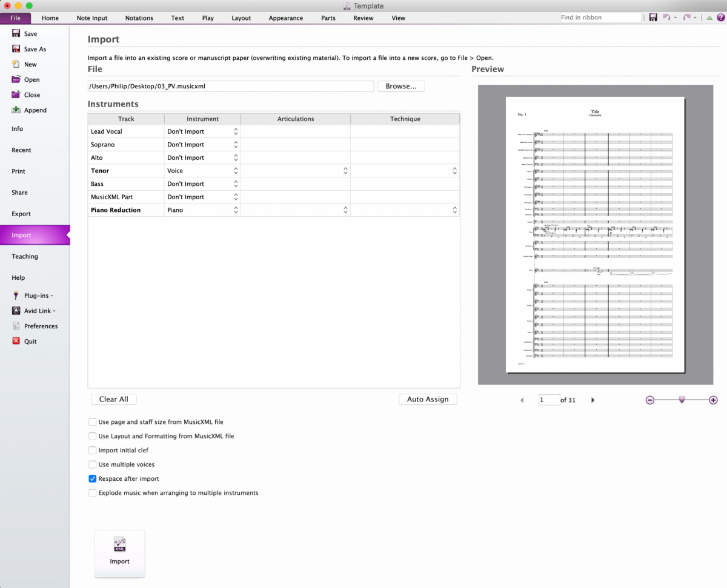Click the red Quit icon
The height and width of the screenshot is (588, 727).
click(16, 342)
